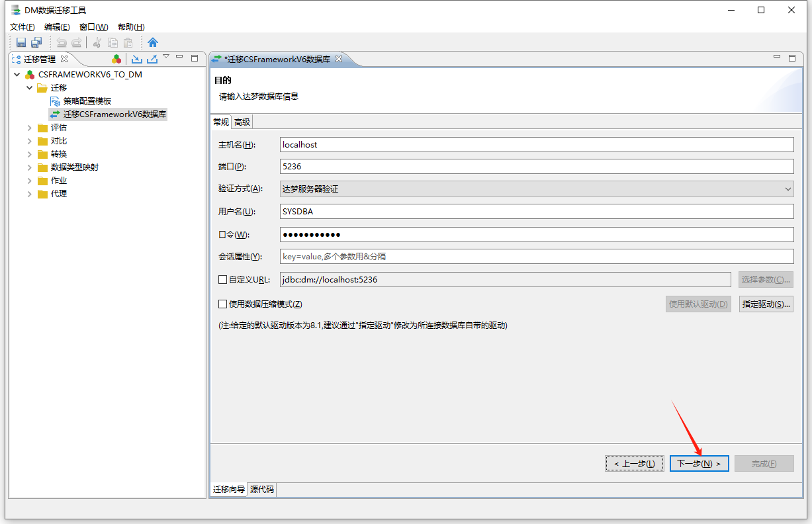Click the 迁移 folder icon

coord(42,88)
